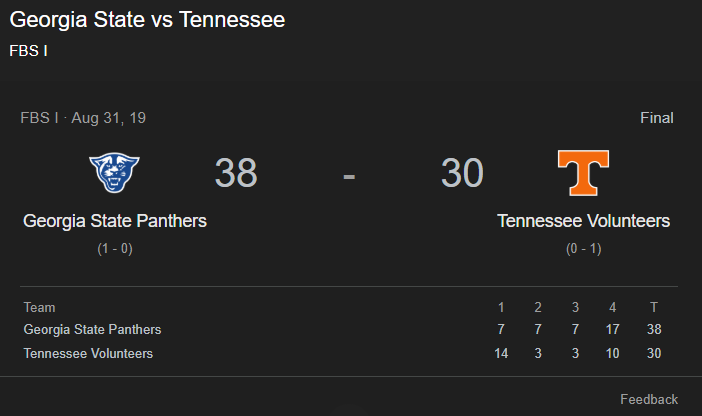Click the Final game status label
The width and height of the screenshot is (702, 416).
click(x=657, y=118)
